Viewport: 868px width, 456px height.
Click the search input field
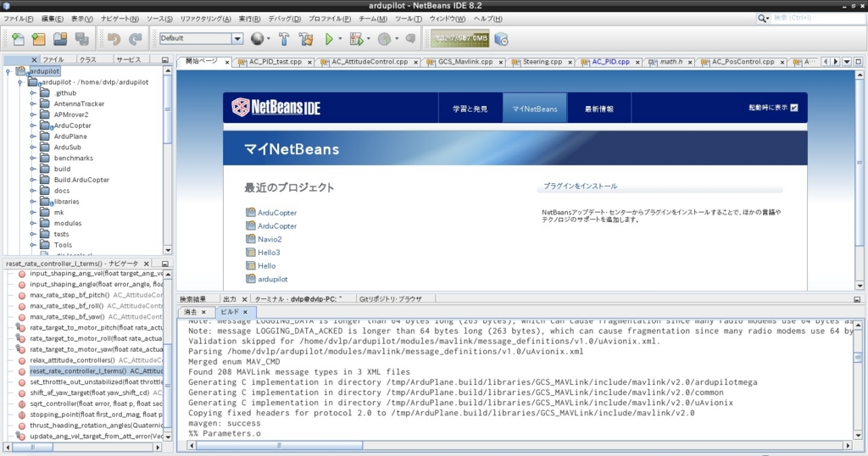(x=818, y=19)
